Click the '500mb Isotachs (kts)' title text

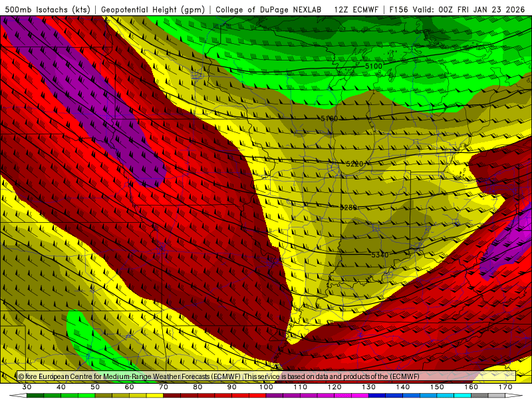pyautogui.click(x=48, y=9)
